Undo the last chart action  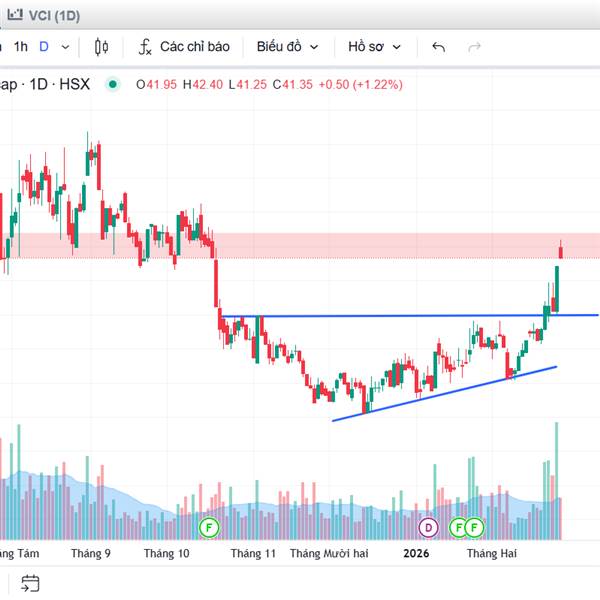(x=439, y=47)
